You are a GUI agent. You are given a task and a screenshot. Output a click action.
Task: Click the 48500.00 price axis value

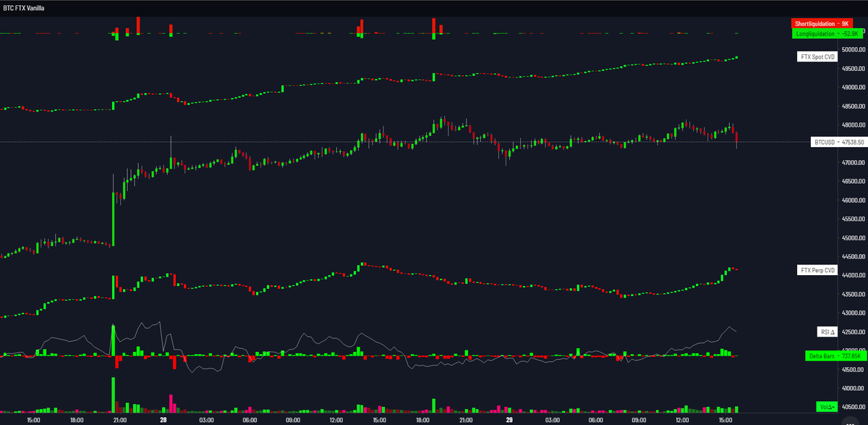click(853, 106)
